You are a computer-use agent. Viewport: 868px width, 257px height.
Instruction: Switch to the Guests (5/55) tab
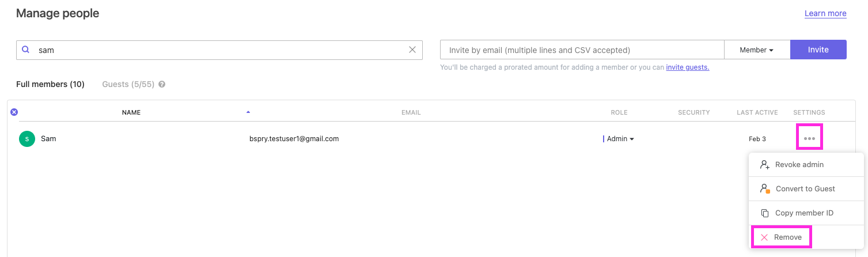point(128,84)
